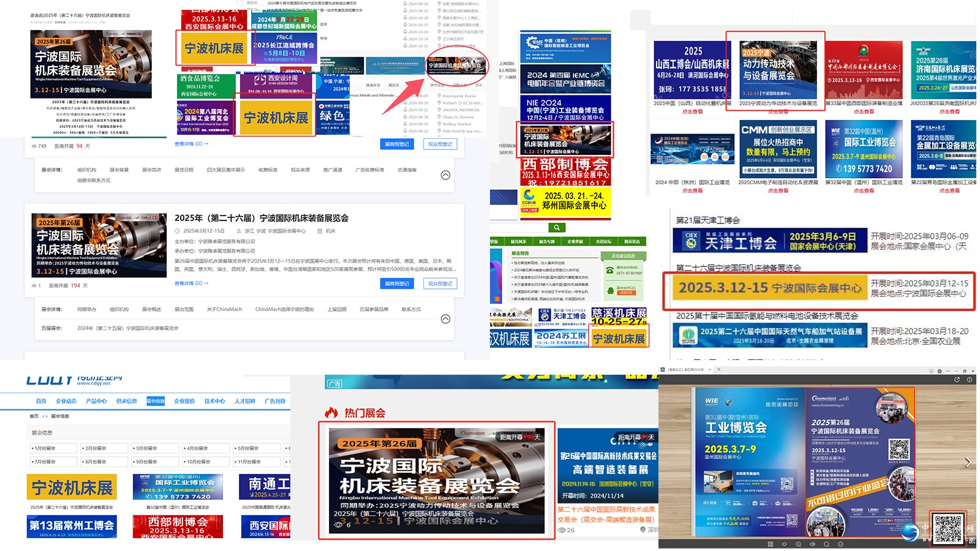This screenshot has height=551, width=980.
Task: Click 宁波机床展 yellow banner on cdqy page
Action: (72, 487)
